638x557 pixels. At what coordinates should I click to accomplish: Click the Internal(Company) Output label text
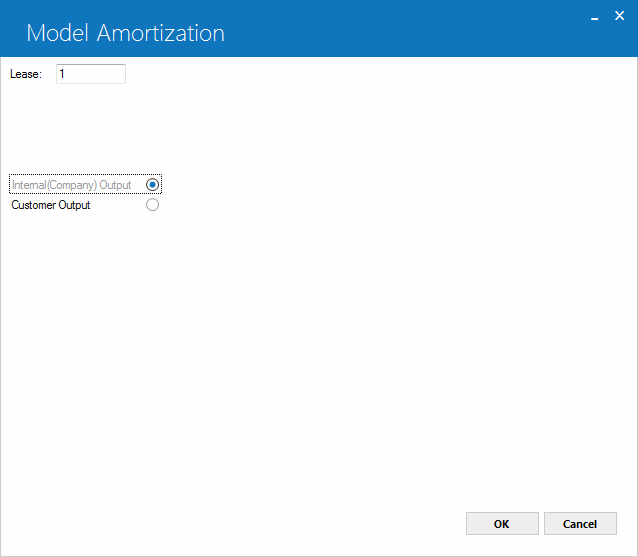[72, 185]
